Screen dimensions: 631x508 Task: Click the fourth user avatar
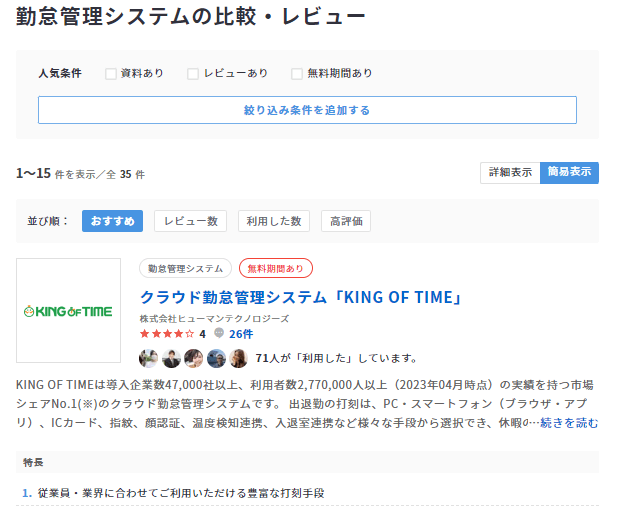(x=217, y=358)
